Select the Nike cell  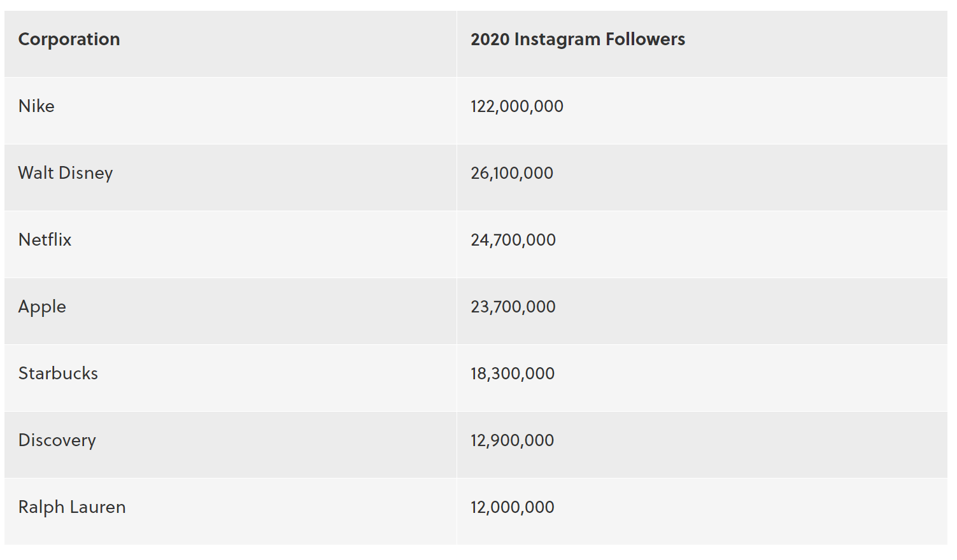point(36,106)
